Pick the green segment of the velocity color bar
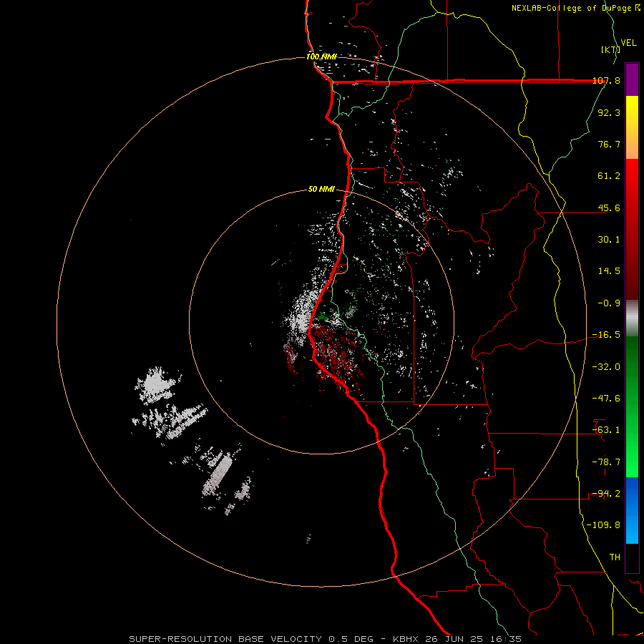The width and height of the screenshot is (644, 644). click(x=632, y=406)
